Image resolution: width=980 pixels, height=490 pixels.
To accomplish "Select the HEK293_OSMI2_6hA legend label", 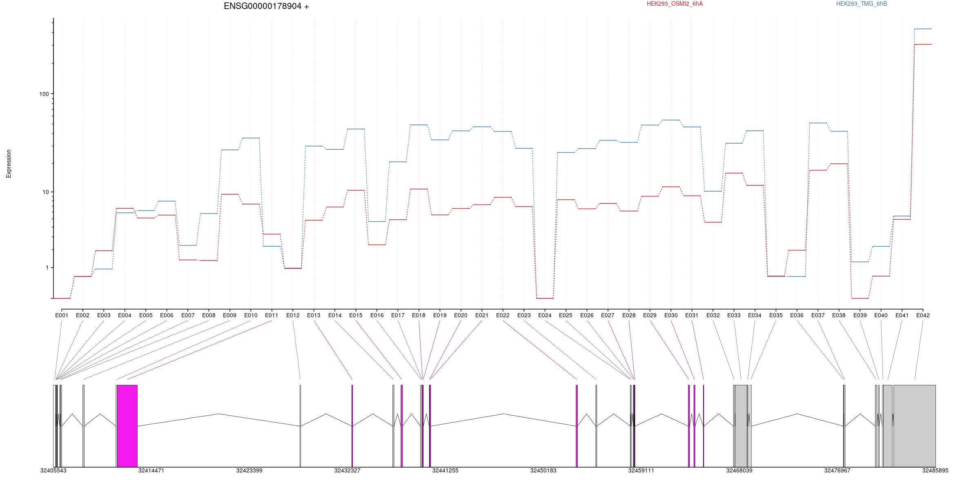I will pos(675,4).
